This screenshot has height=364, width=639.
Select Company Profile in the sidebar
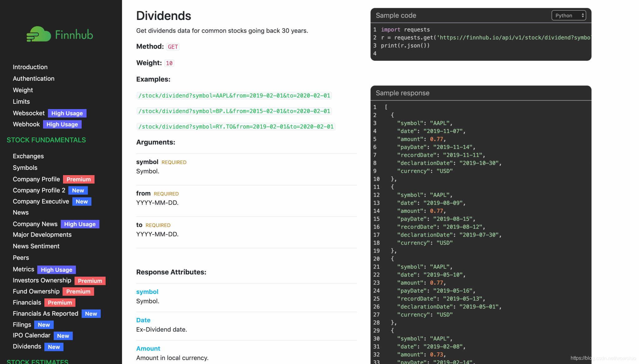coord(36,179)
